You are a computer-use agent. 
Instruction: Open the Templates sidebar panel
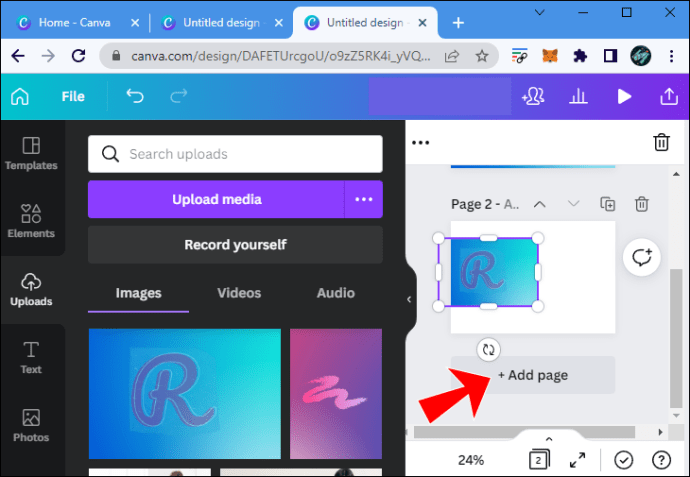point(31,154)
